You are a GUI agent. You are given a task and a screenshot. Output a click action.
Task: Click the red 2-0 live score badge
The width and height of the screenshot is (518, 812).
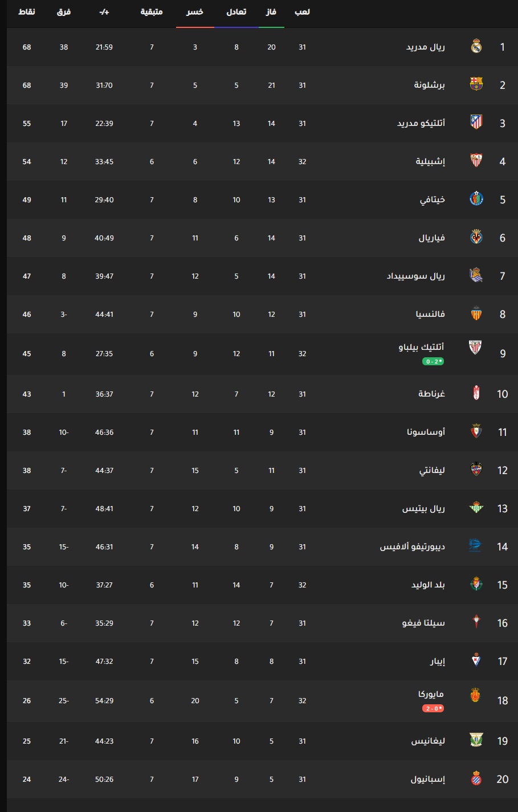point(433,709)
